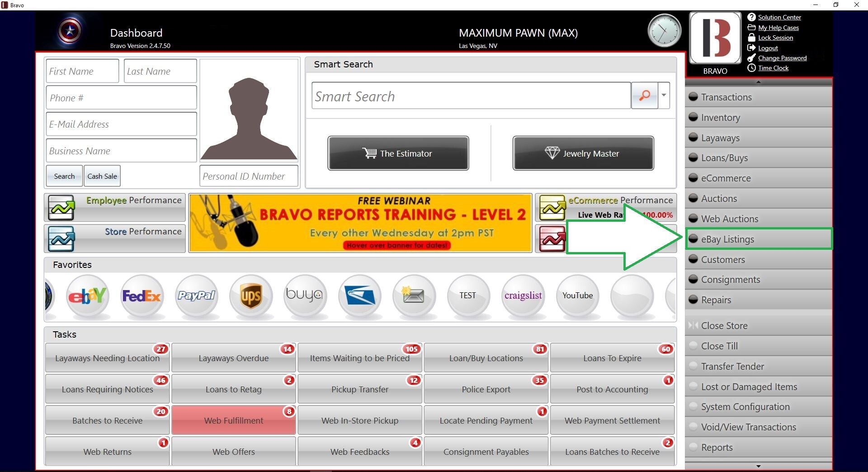Open the YouTube favorite bubble
The height and width of the screenshot is (472, 868).
pos(577,296)
